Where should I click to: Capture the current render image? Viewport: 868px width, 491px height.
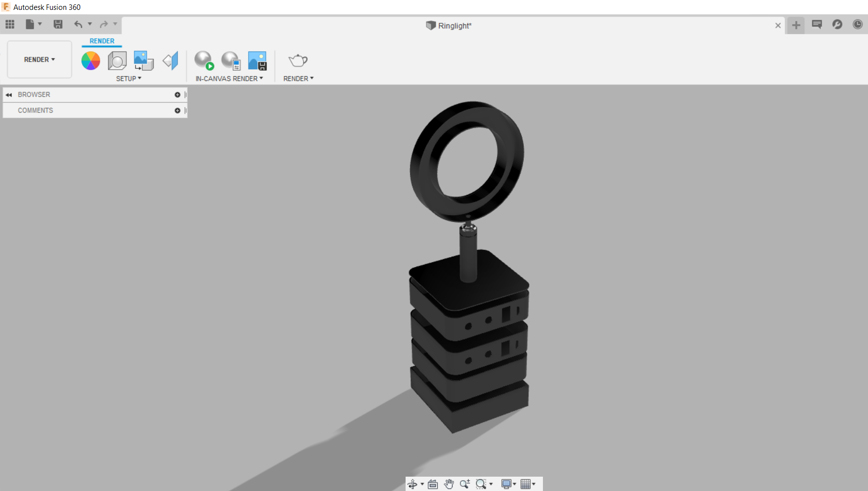pos(256,61)
